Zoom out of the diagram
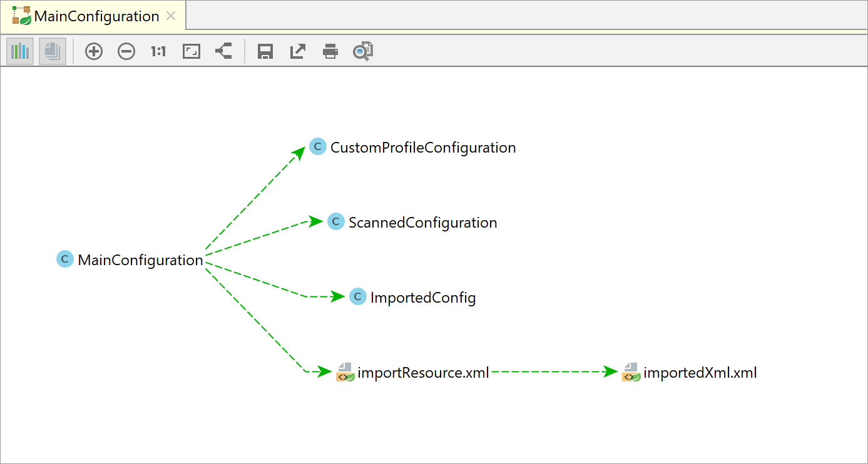 [126, 51]
